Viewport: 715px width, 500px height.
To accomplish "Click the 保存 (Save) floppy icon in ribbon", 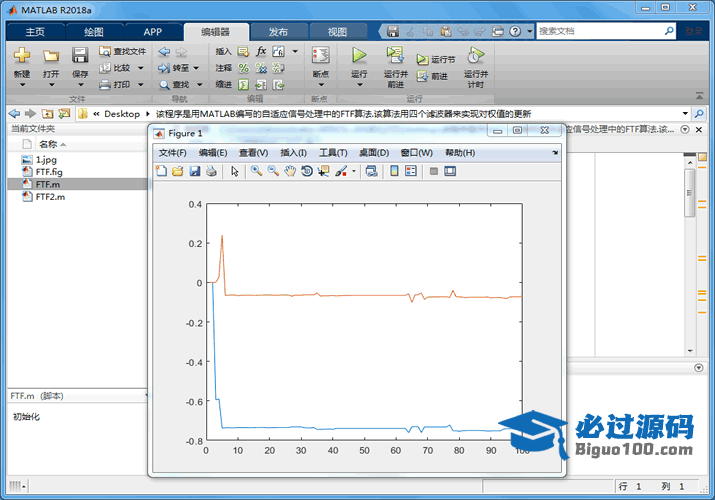I will [80, 55].
